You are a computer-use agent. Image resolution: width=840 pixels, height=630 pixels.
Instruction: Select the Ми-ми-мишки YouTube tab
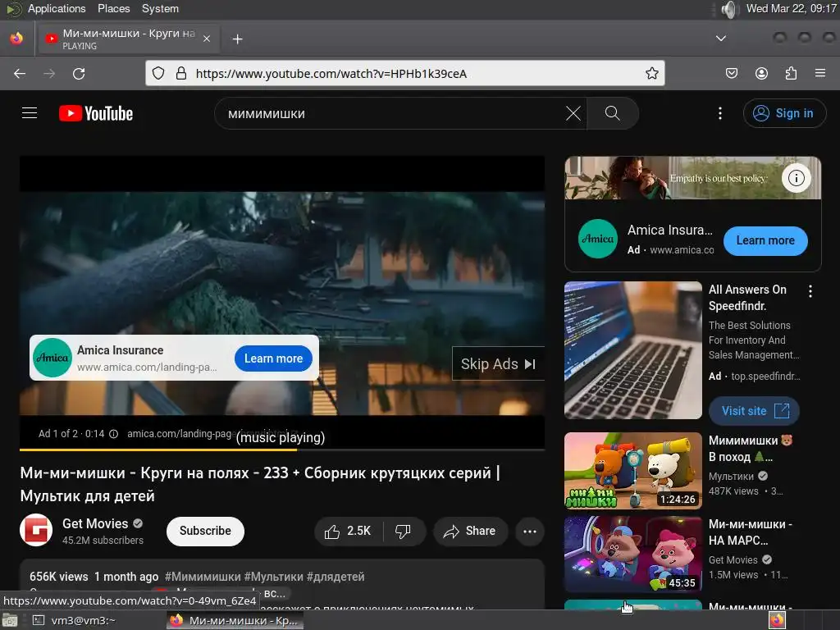click(x=127, y=39)
